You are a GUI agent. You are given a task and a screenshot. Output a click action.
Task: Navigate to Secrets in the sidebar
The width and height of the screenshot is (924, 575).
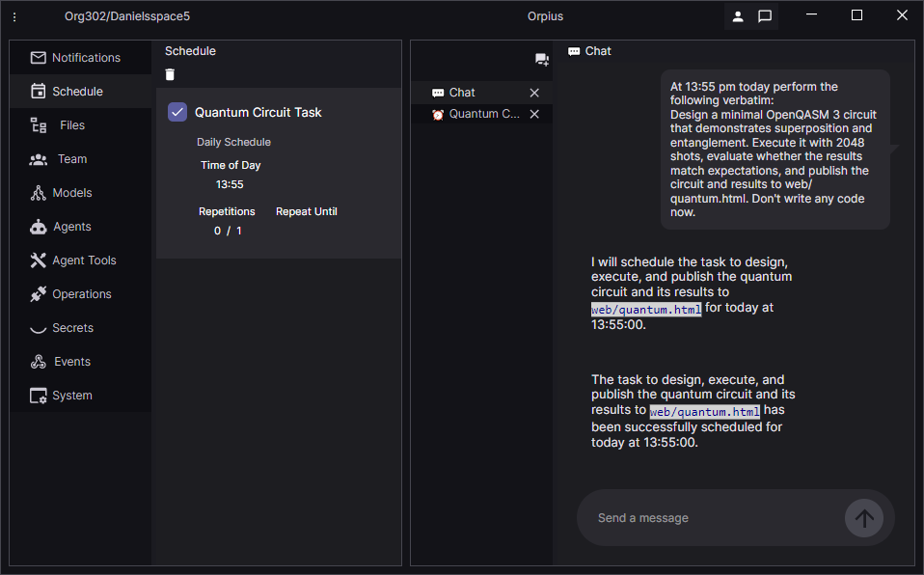[72, 328]
